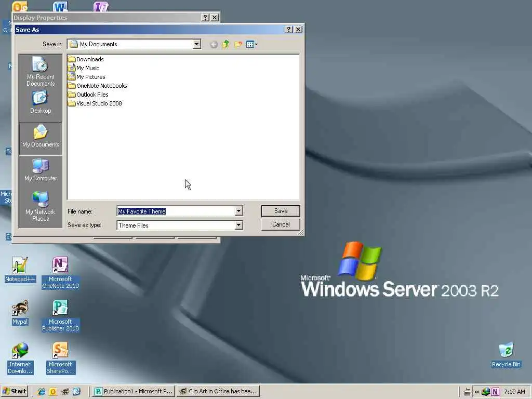Screen dimensions: 532x399
Task: Select the OneNote Notebooks folder
Action: 97,86
